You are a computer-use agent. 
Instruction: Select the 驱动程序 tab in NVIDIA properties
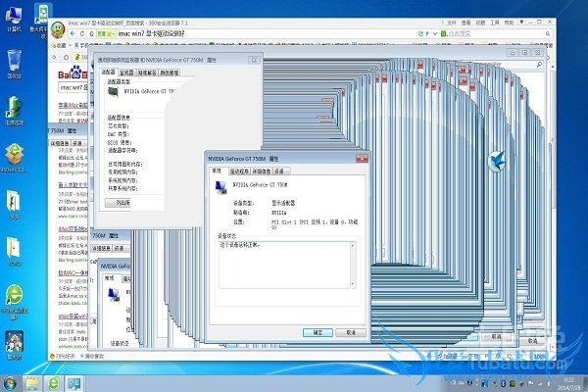coord(239,171)
